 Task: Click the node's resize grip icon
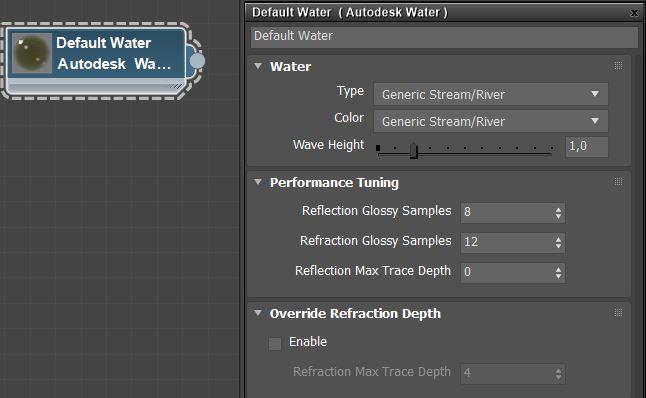(x=176, y=86)
